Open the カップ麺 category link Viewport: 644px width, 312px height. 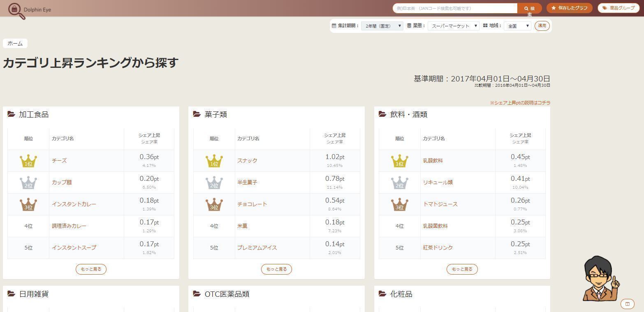click(62, 183)
